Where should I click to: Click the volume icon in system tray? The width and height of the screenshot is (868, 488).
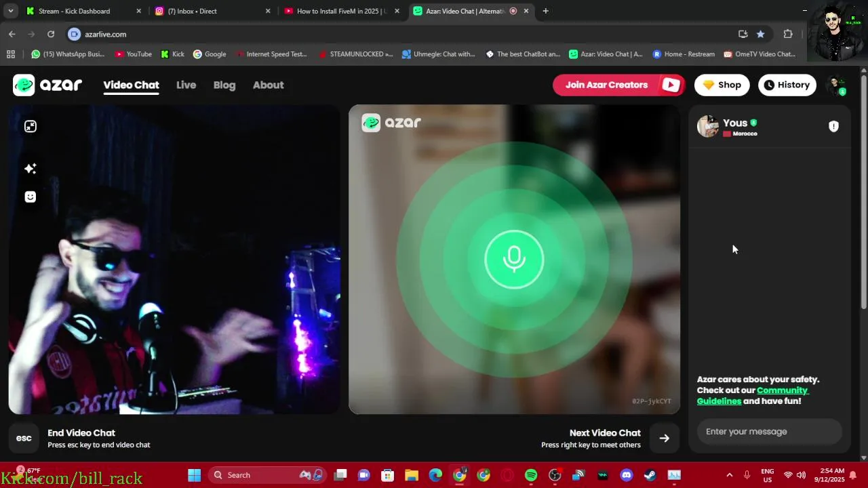[x=801, y=475]
